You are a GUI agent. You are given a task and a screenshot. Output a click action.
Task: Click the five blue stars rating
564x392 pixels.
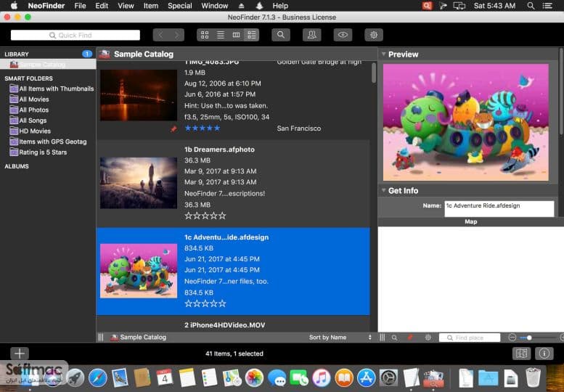pos(203,128)
